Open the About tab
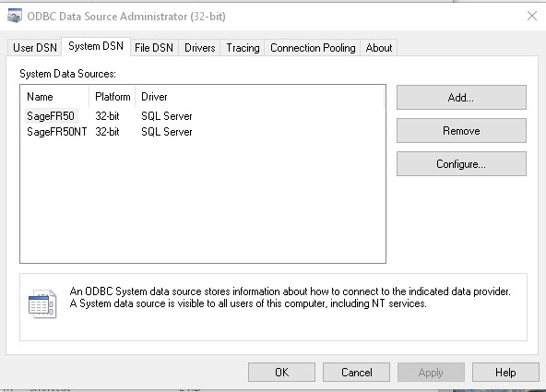The height and width of the screenshot is (392, 546). point(379,48)
